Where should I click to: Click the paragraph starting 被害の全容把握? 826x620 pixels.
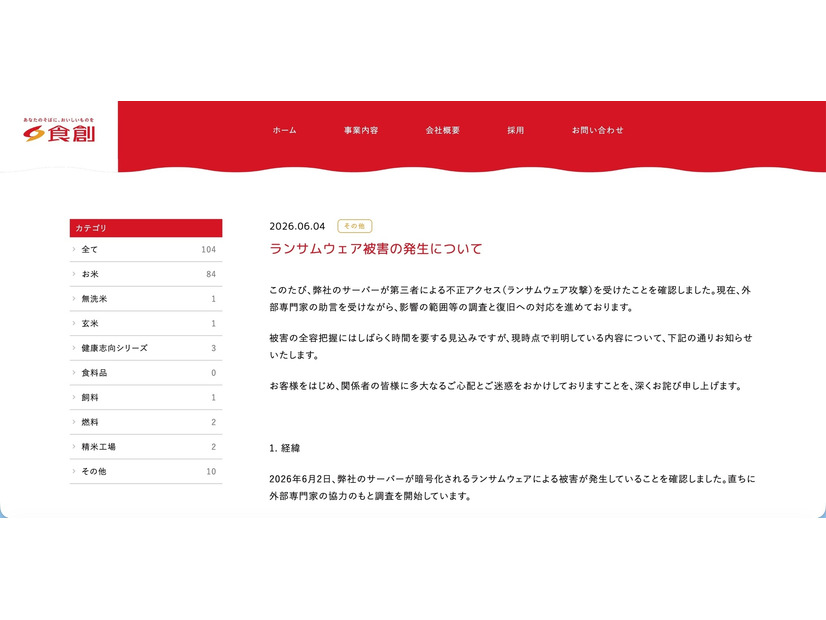(x=510, y=346)
